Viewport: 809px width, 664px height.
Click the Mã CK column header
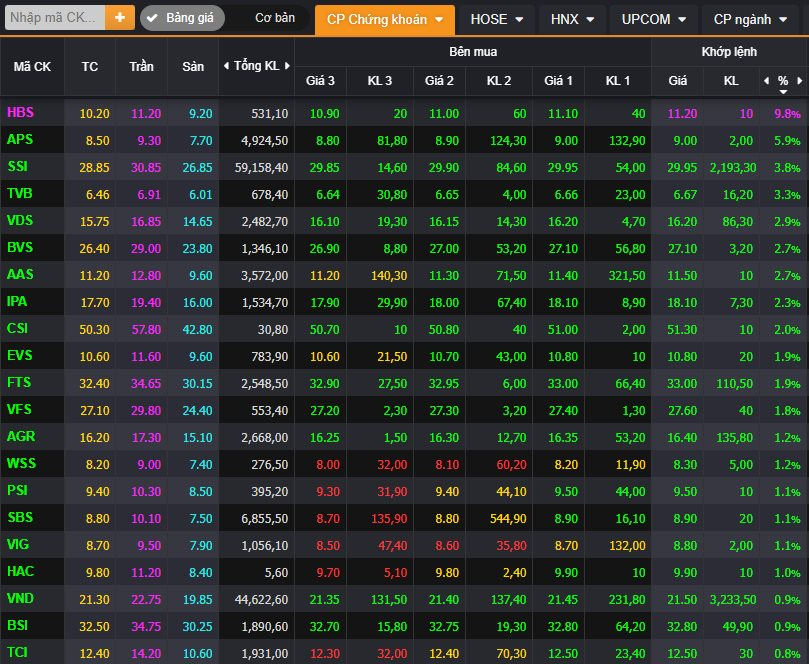tap(32, 66)
